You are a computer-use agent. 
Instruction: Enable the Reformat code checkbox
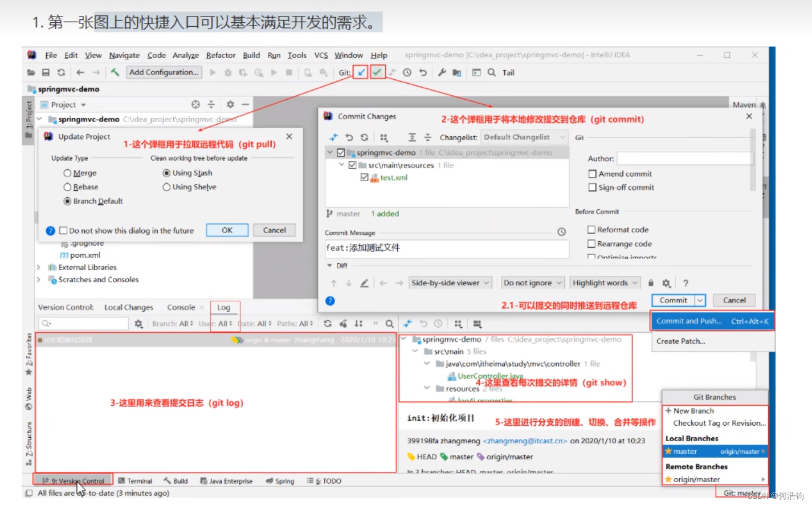point(591,230)
